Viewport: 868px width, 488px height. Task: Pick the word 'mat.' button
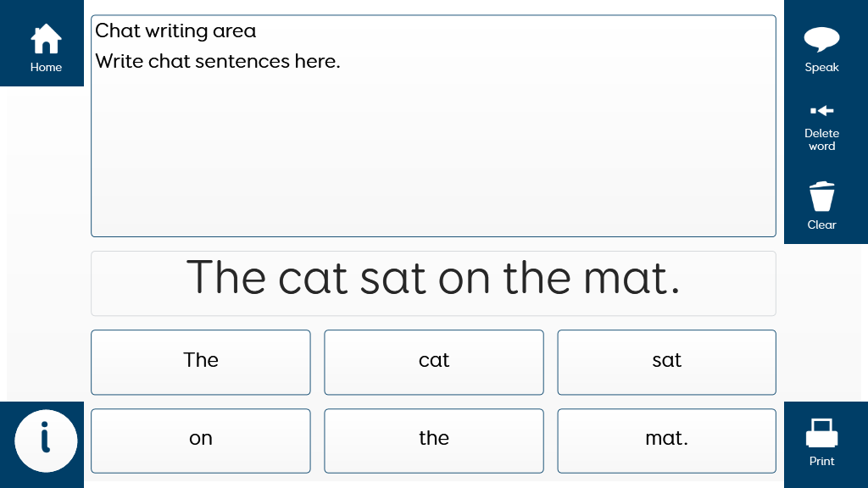[x=666, y=441]
